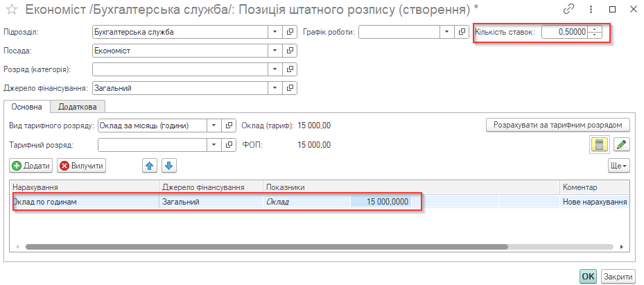This screenshot has height=285, width=644.
Task: Maximize the form window
Action: coord(612,10)
